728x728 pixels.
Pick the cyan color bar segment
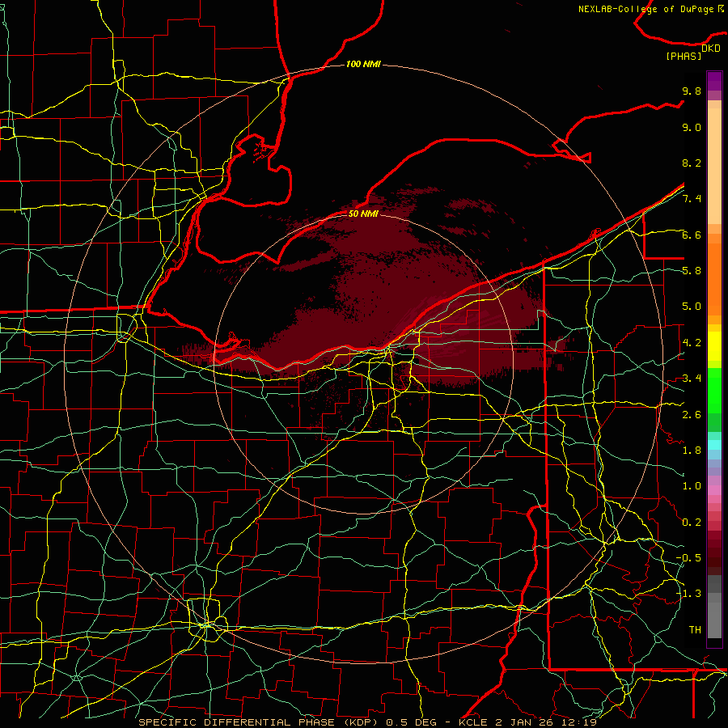click(x=714, y=445)
